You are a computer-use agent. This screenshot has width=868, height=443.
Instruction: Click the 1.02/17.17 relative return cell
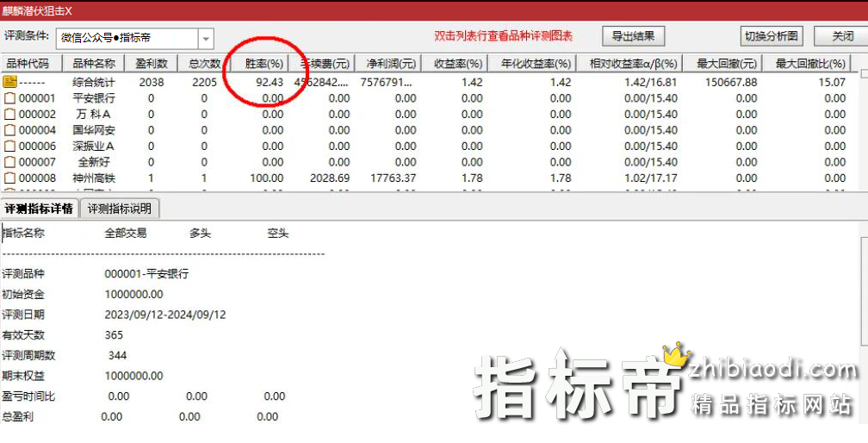click(x=650, y=178)
